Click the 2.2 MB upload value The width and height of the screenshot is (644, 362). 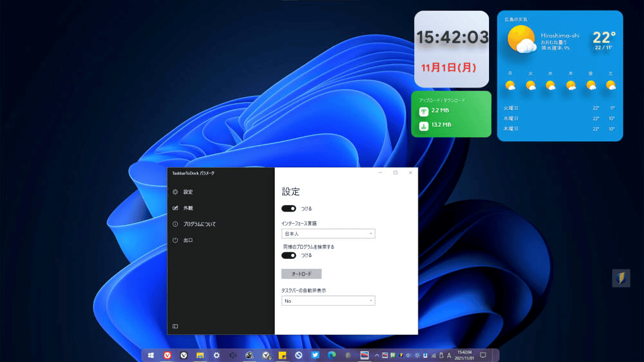[440, 110]
